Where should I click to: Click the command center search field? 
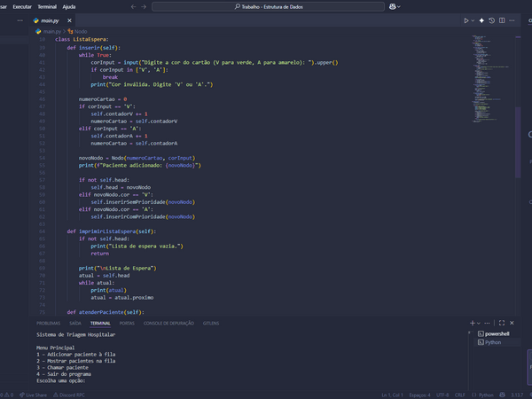(268, 6)
